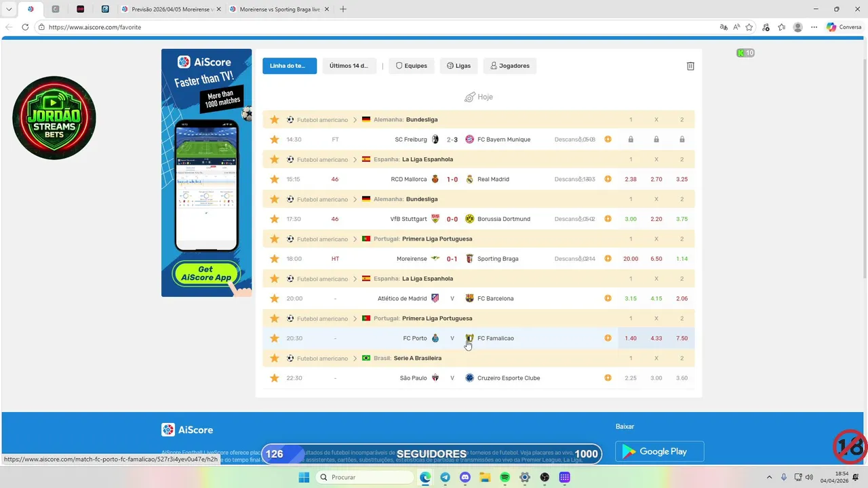Open the Copilot Conversa button
This screenshot has width=868, height=488.
point(844,27)
